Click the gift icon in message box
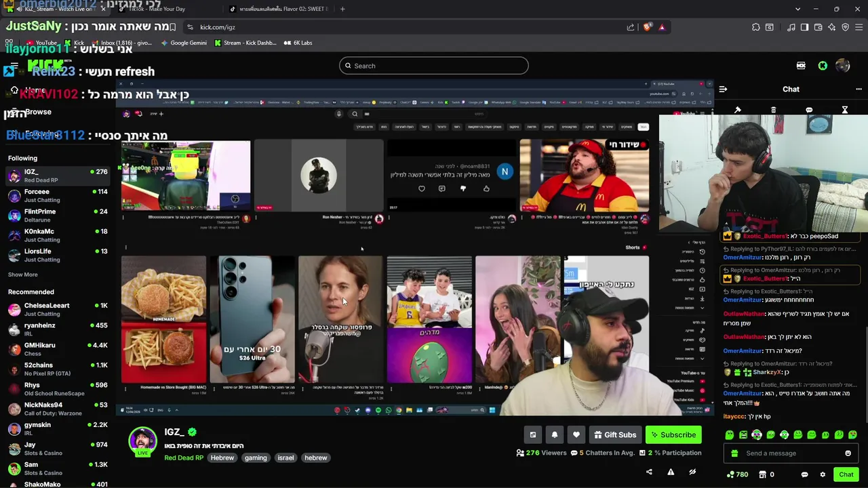The image size is (868, 488). (x=734, y=453)
